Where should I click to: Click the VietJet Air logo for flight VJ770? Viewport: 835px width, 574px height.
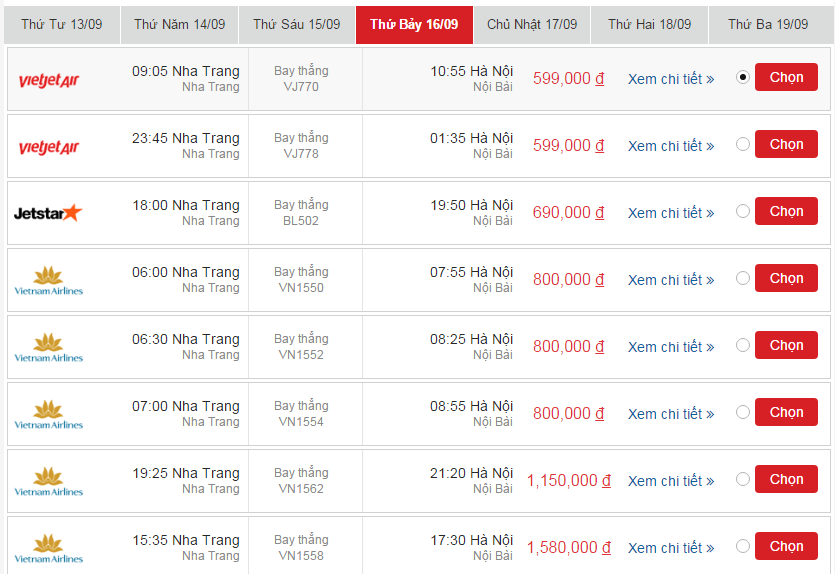click(x=48, y=80)
